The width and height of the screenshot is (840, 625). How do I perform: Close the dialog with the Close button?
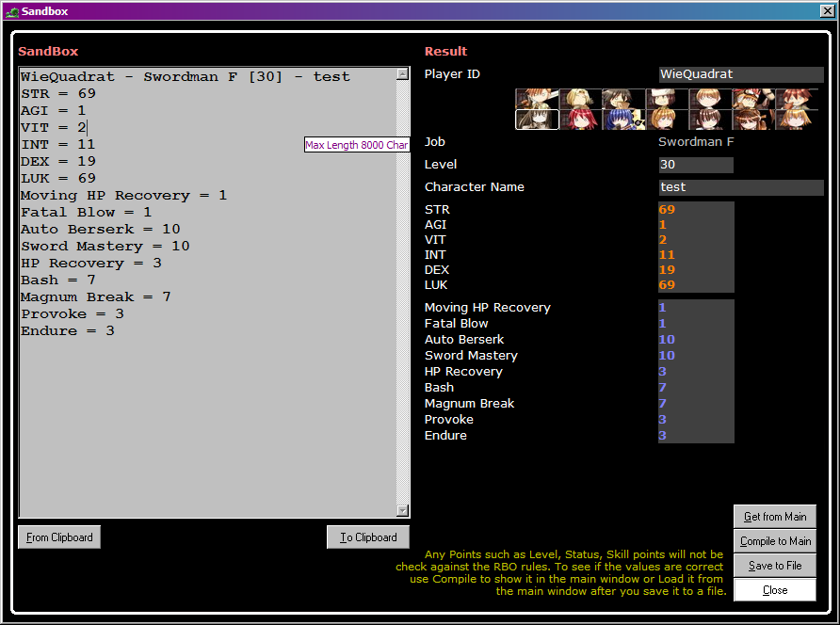(775, 590)
